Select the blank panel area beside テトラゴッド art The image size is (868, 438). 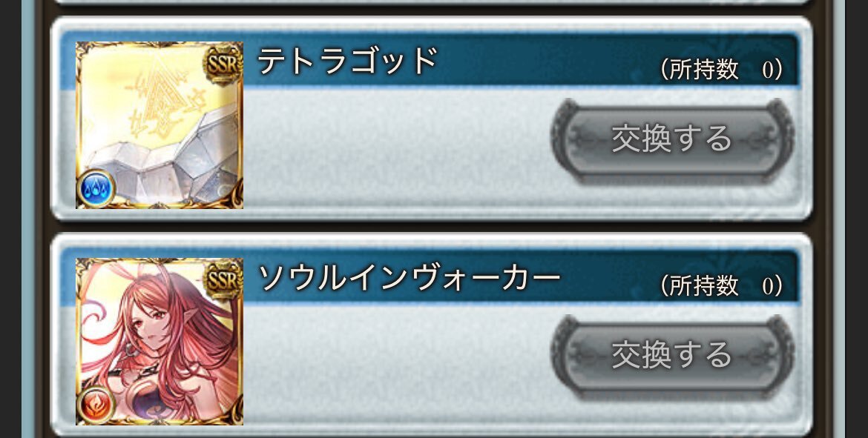point(396,149)
